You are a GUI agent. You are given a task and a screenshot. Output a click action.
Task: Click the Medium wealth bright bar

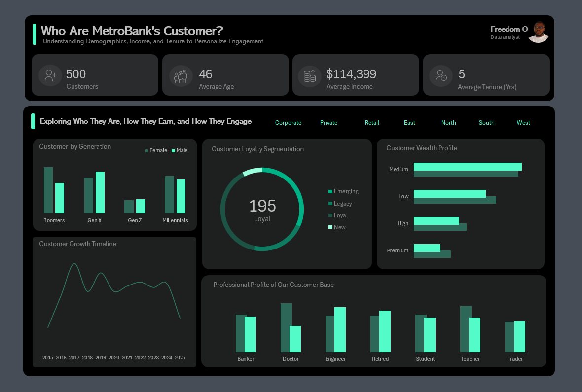[468, 167]
